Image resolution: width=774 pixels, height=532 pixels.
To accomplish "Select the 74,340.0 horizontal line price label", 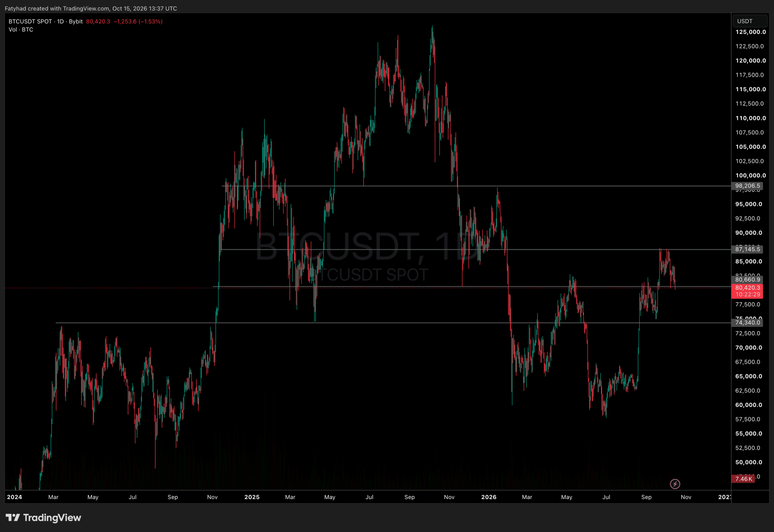I will pyautogui.click(x=747, y=323).
